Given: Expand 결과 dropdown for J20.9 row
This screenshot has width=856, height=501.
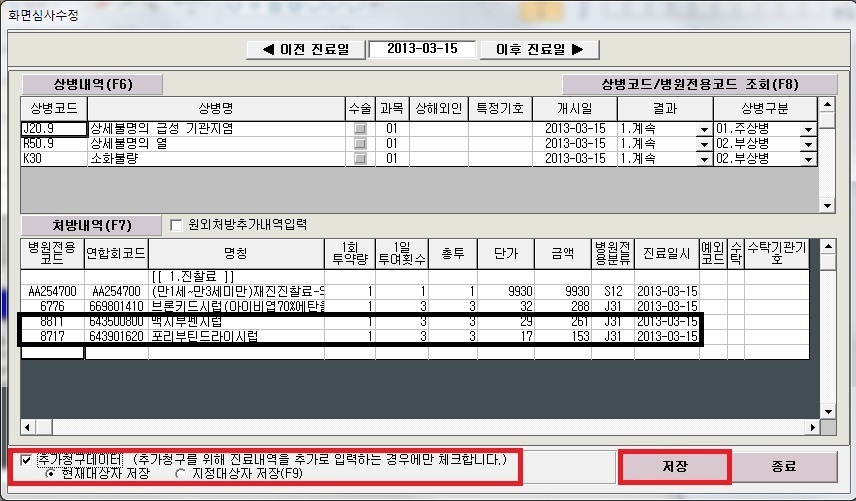Looking at the screenshot, I should point(703,129).
